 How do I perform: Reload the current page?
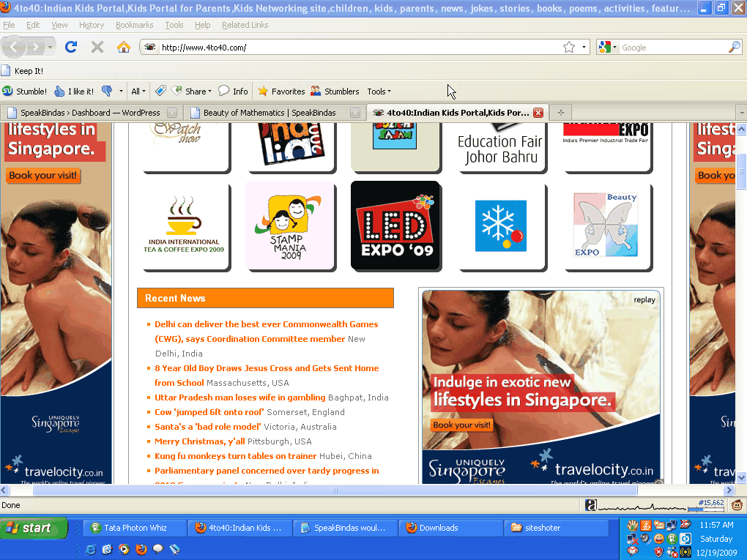point(71,47)
